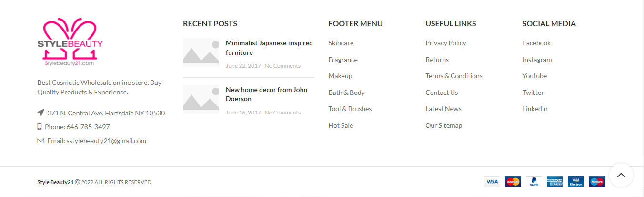Click the Maestro payment icon
Viewport: 644px width, 197px height.
coord(597,182)
